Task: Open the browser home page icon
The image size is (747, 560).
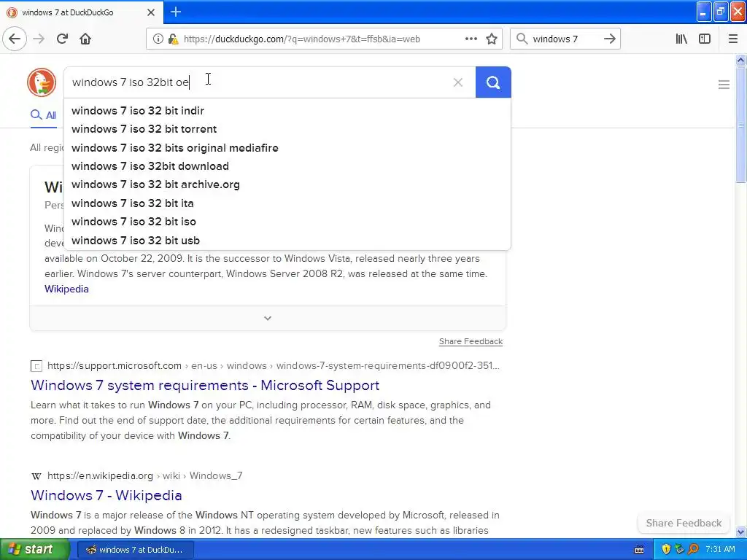Action: pos(85,39)
